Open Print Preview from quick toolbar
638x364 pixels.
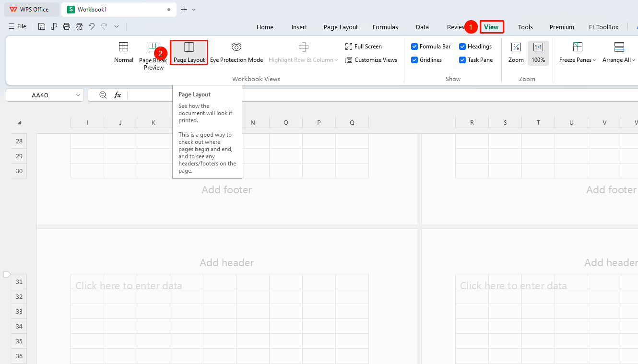[x=79, y=26]
